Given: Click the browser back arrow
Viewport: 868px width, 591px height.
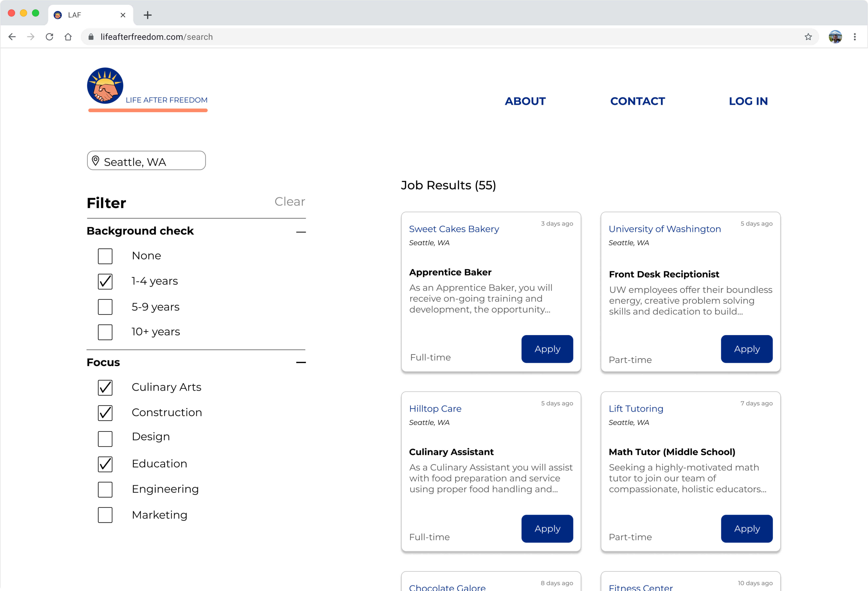Looking at the screenshot, I should [12, 37].
